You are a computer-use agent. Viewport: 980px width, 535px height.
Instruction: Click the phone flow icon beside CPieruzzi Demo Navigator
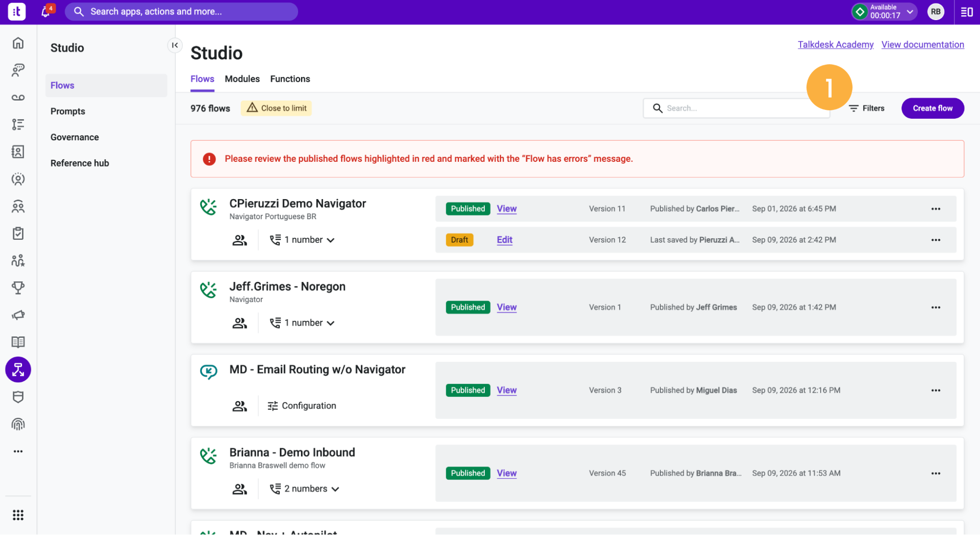208,207
